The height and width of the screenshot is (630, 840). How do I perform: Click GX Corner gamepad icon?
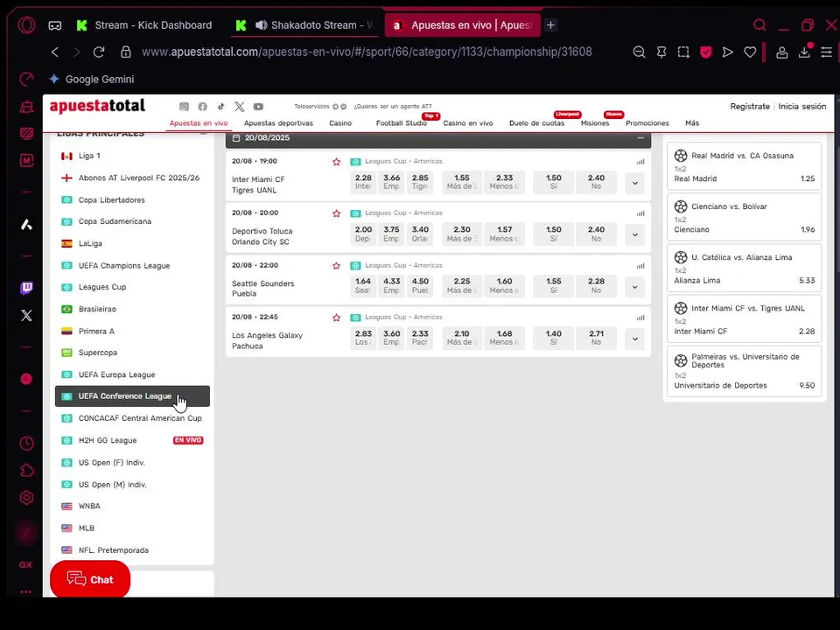pyautogui.click(x=54, y=25)
